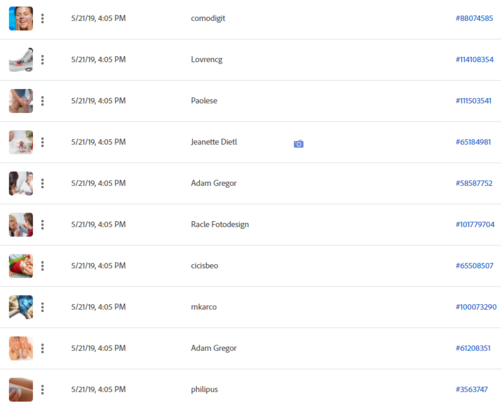The height and width of the screenshot is (410, 501).
Task: Open three-dot menu for philipus row
Action: (42, 389)
